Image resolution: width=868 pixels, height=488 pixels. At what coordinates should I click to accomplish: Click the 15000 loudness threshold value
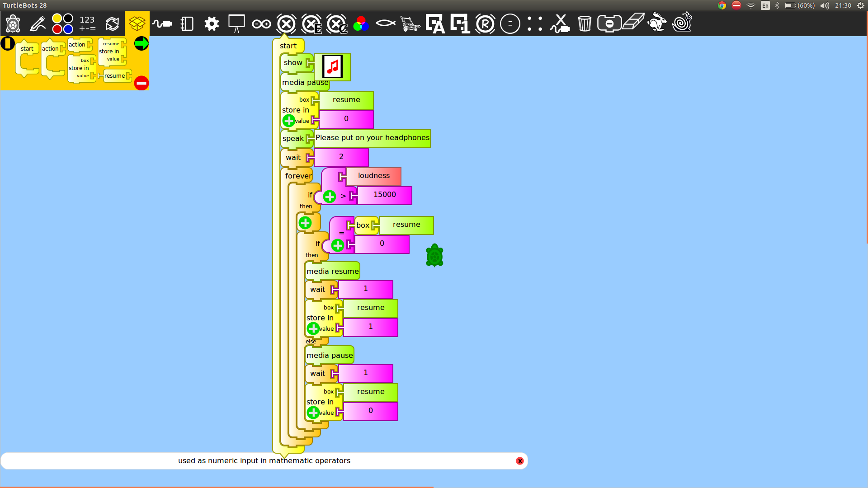384,195
